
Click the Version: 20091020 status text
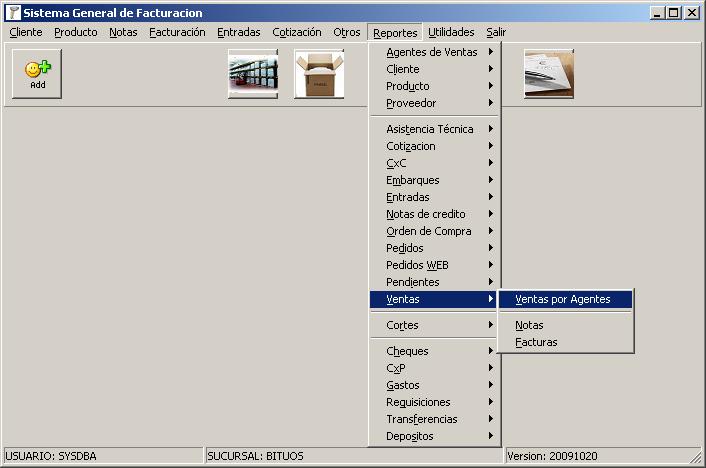(x=552, y=456)
